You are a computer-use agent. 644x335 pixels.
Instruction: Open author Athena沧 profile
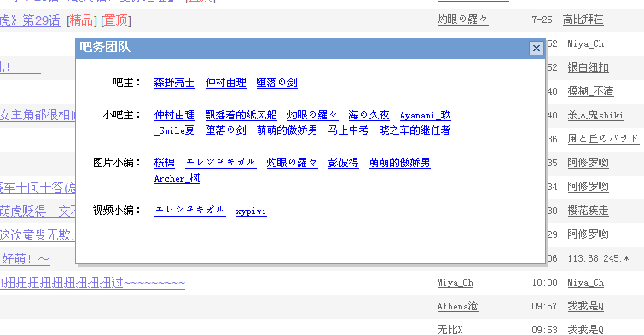click(457, 306)
